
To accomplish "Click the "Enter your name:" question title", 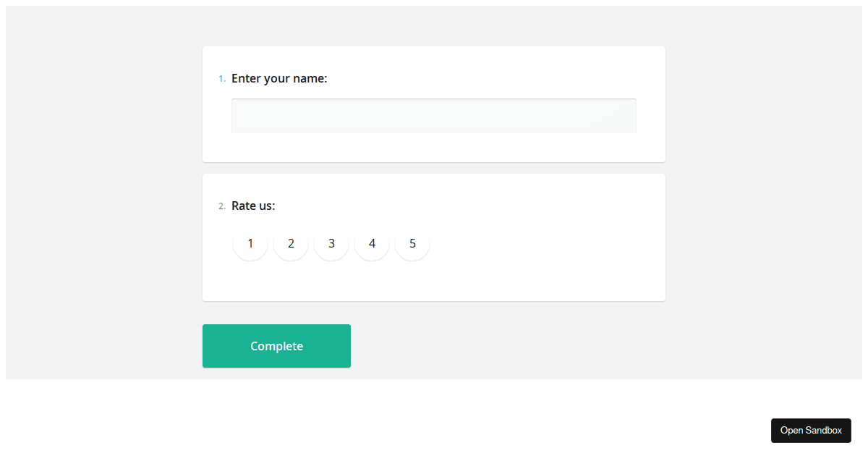I will 279,78.
